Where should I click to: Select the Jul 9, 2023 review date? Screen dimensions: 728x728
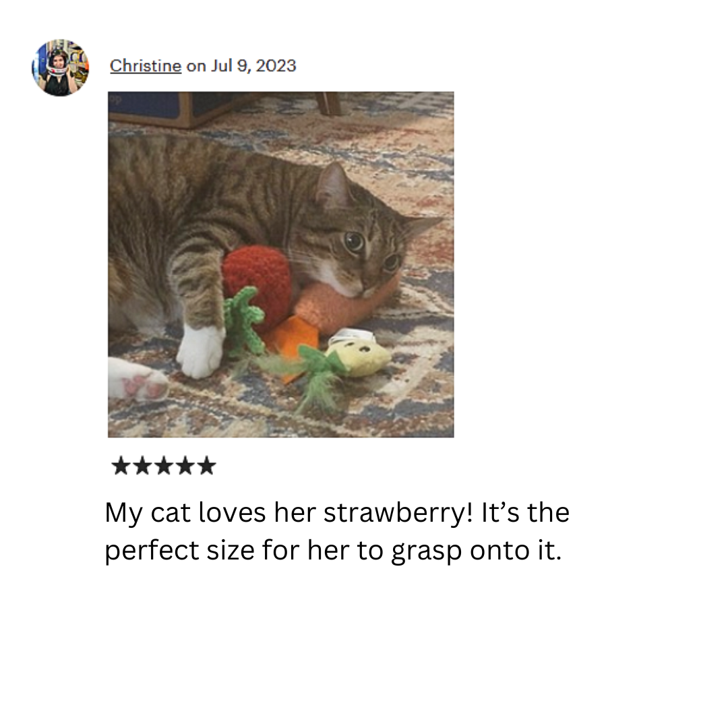[253, 66]
